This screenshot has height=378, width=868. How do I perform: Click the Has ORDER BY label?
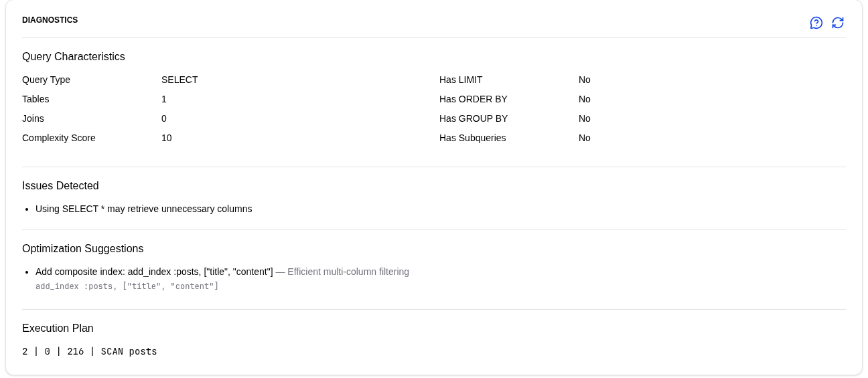tap(474, 99)
